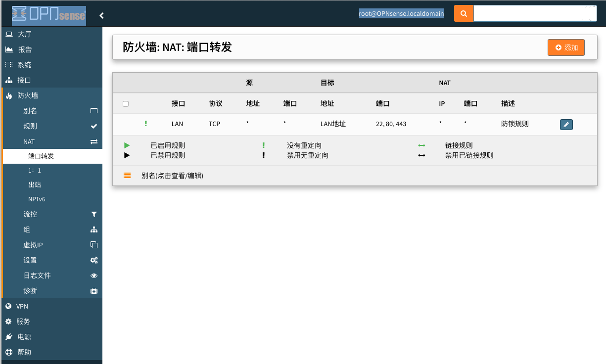This screenshot has width=606, height=364.
Task: Click the 诊断 medkit icon
Action: [x=93, y=291]
